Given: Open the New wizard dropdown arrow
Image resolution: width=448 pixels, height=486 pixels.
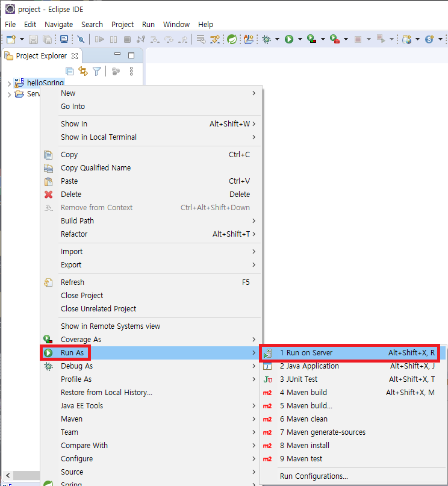Looking at the screenshot, I should pyautogui.click(x=22, y=39).
